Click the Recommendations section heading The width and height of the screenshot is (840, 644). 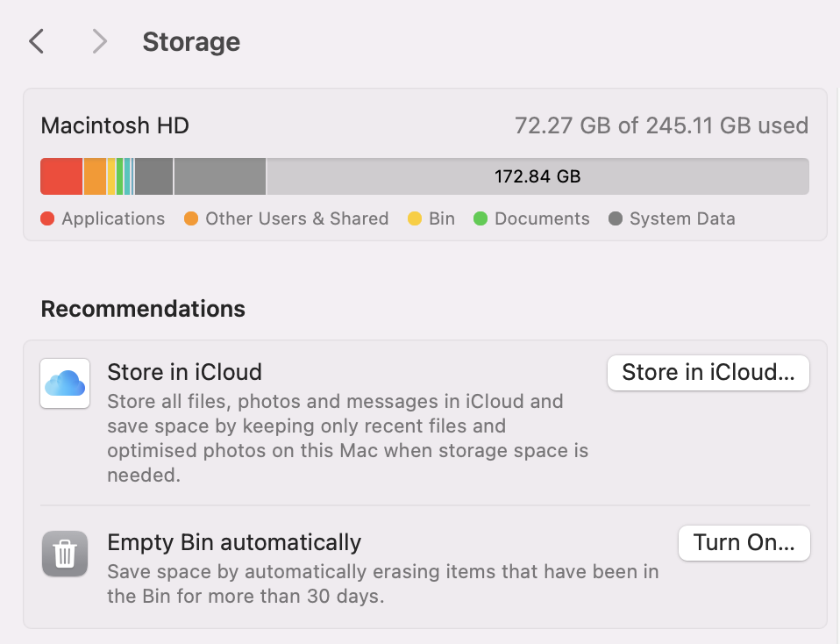click(x=142, y=309)
